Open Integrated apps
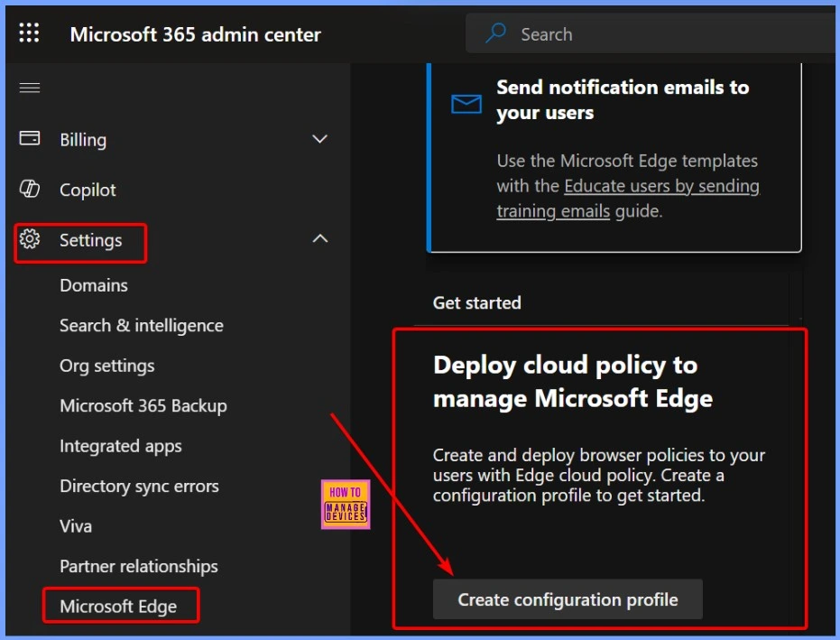Viewport: 840px width, 640px height. (121, 446)
